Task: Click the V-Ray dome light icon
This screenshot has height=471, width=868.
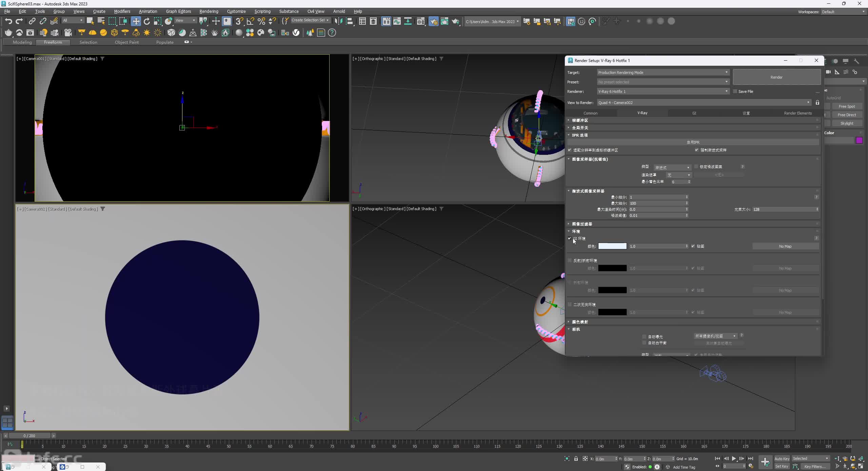Action: point(93,33)
